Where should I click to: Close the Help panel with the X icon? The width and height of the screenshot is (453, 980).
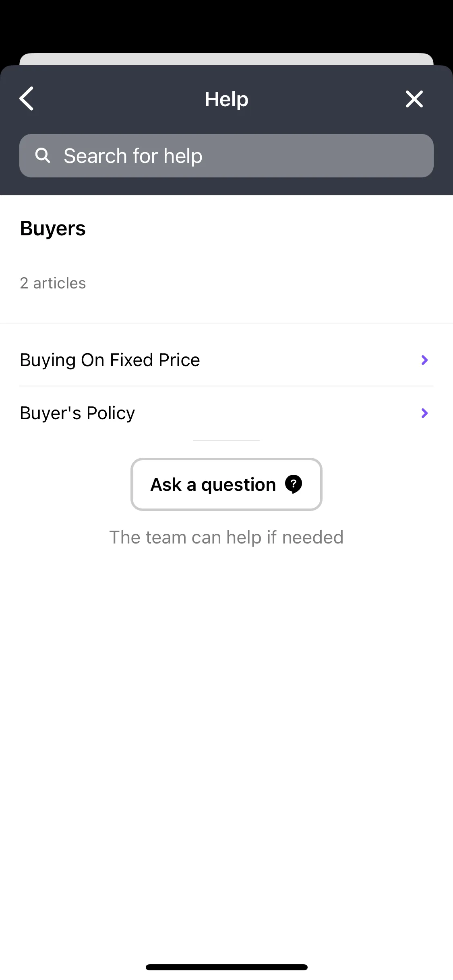[x=414, y=99]
